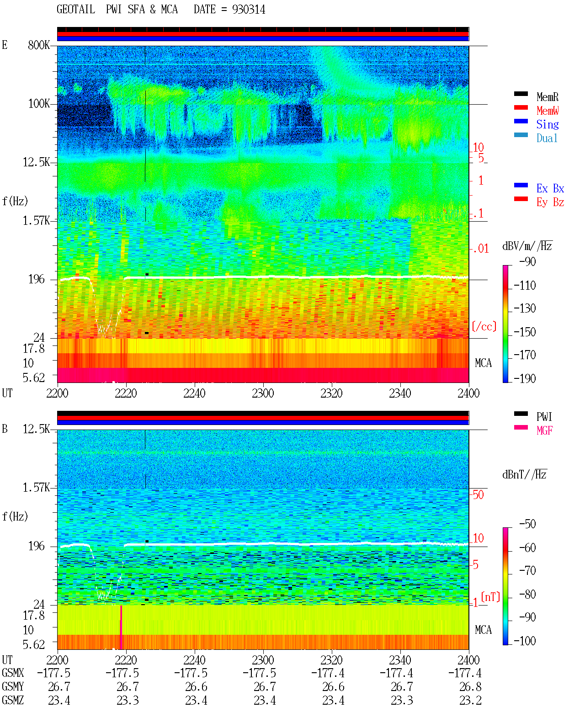Click the '196' frequency label on B panel
This screenshot has height=728, width=585.
37,546
